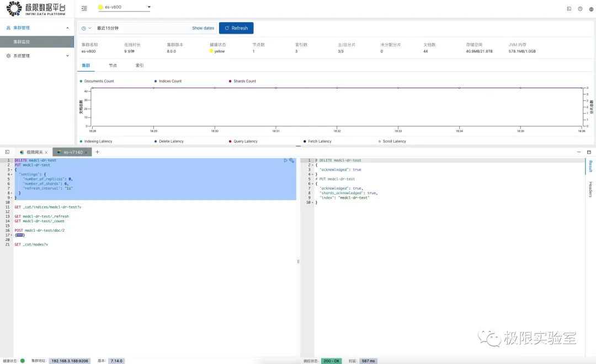Click the Refresh button

(x=236, y=28)
